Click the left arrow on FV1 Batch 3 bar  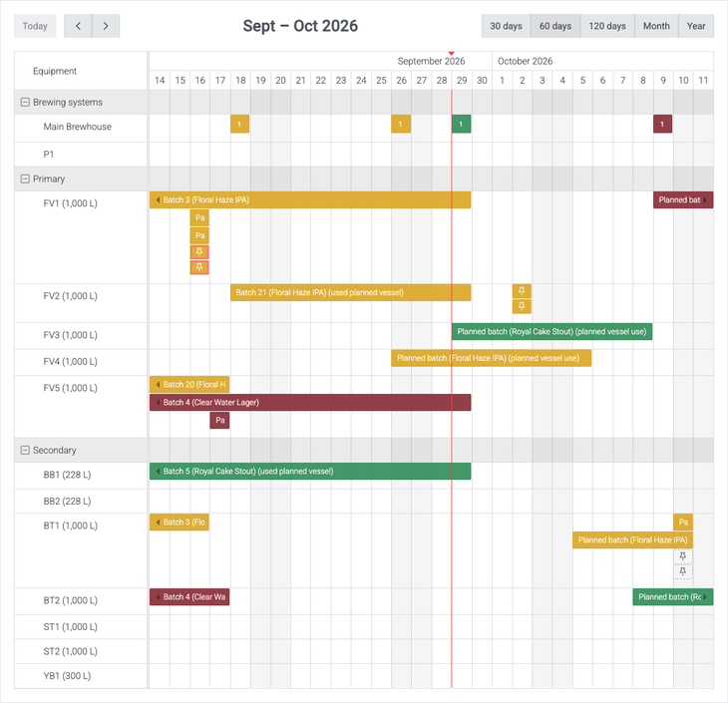158,200
